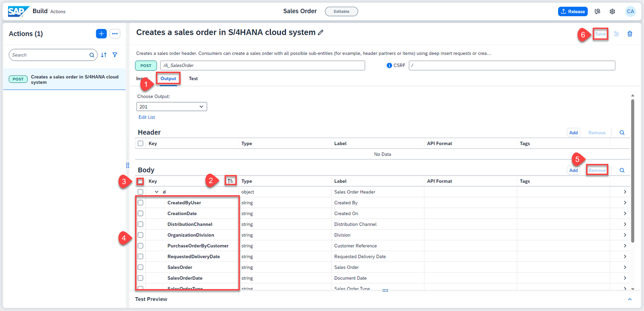Screen dimensions: 644x311
Task: Click Add in the Header section
Action: point(573,133)
